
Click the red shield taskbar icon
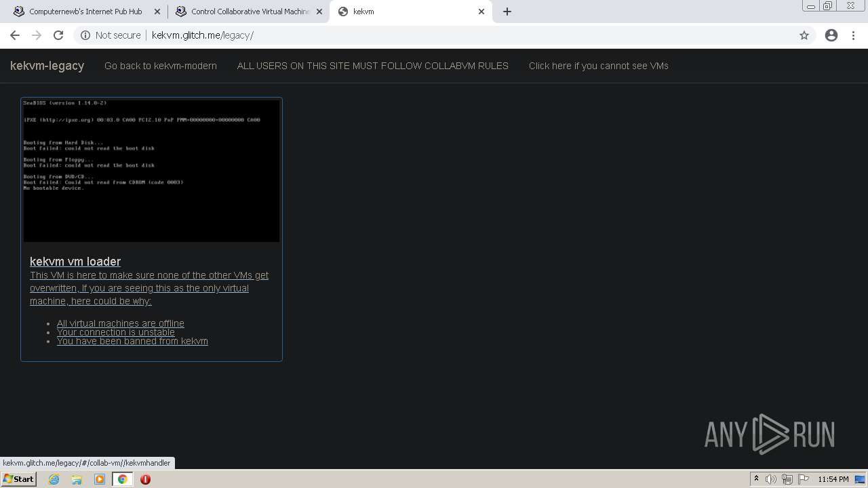tap(145, 479)
